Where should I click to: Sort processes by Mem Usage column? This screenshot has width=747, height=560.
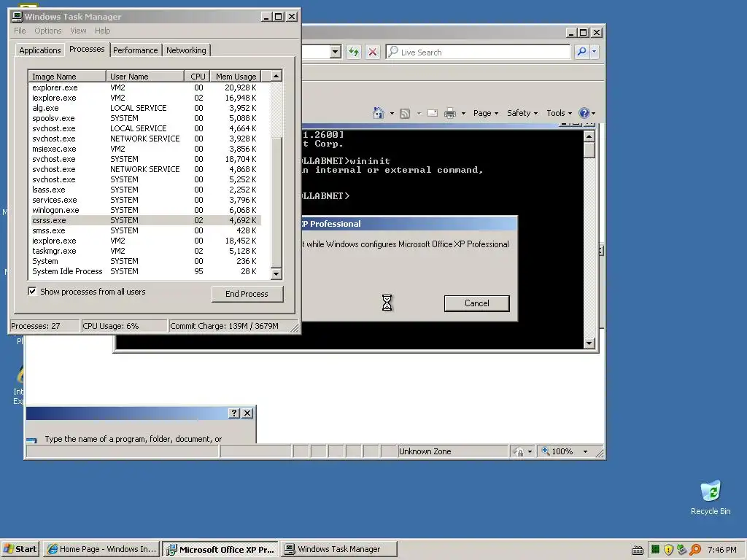pyautogui.click(x=236, y=76)
